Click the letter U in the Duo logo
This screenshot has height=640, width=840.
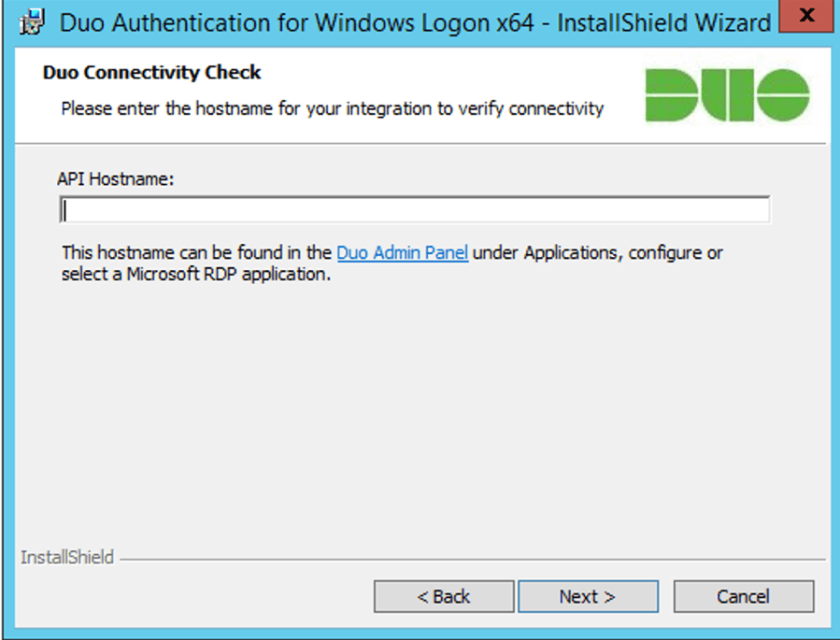point(728,94)
